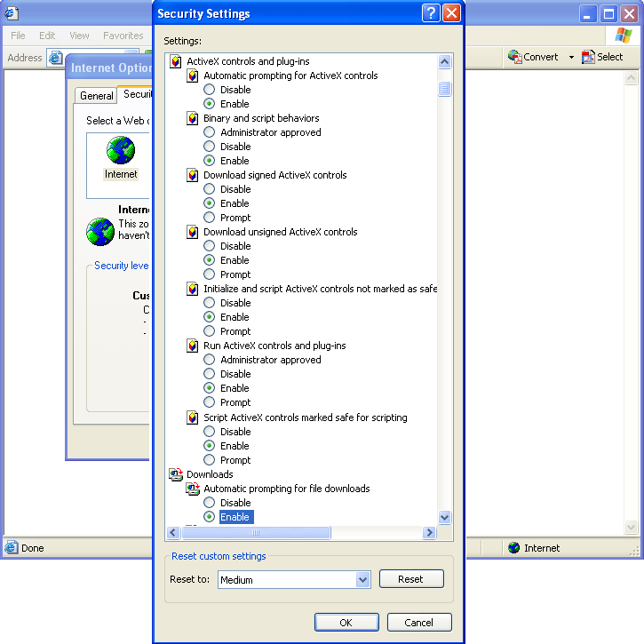Click the horizontal scrollbar thumb in settings list
Image resolution: width=644 pixels, height=644 pixels.
[256, 533]
